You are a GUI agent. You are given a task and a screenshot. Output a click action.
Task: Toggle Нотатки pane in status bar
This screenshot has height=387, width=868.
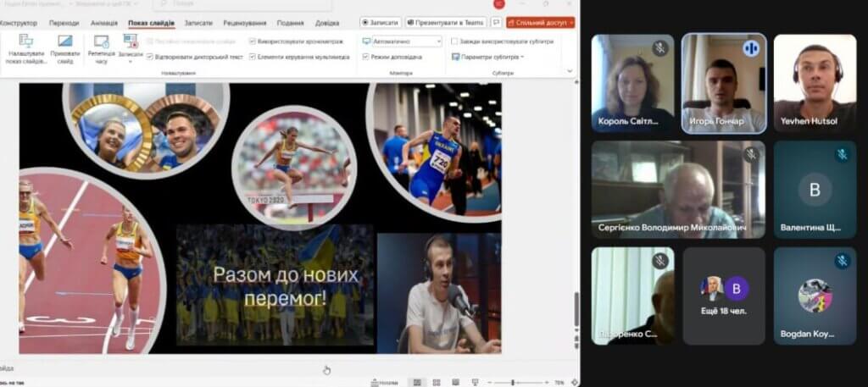tap(384, 382)
